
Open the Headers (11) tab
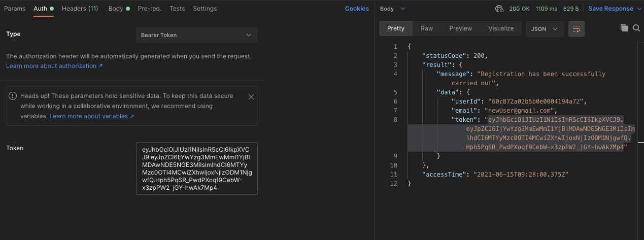(80, 9)
